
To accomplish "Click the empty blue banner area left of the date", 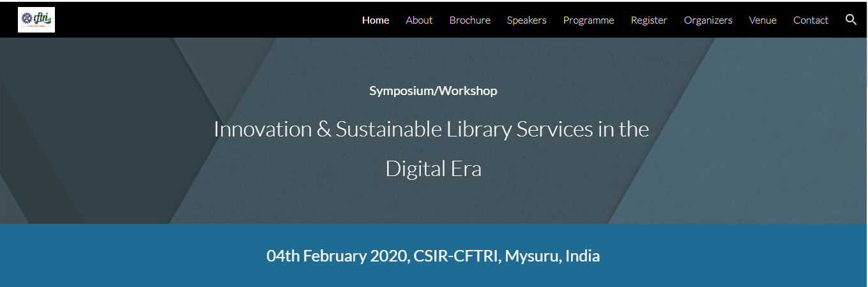I will [x=128, y=256].
